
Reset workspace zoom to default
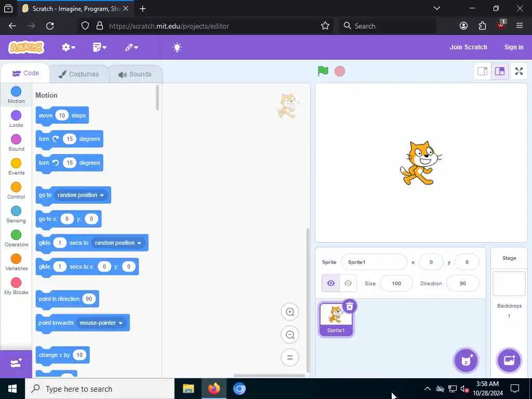(290, 357)
